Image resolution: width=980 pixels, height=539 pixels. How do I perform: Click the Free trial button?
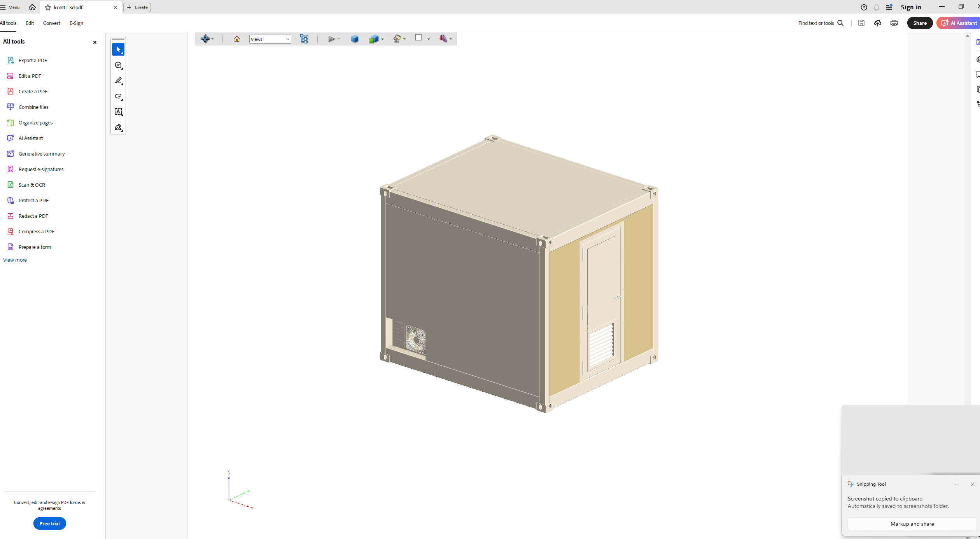tap(49, 523)
